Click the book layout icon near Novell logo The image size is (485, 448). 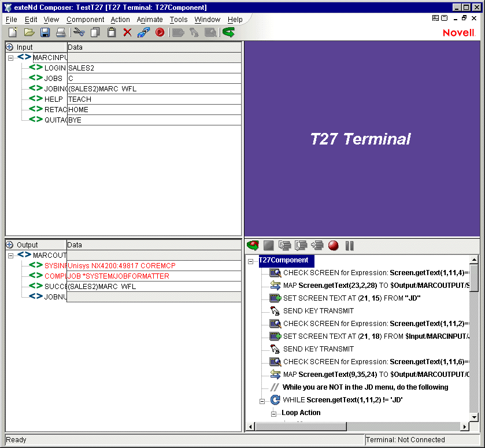click(435, 18)
